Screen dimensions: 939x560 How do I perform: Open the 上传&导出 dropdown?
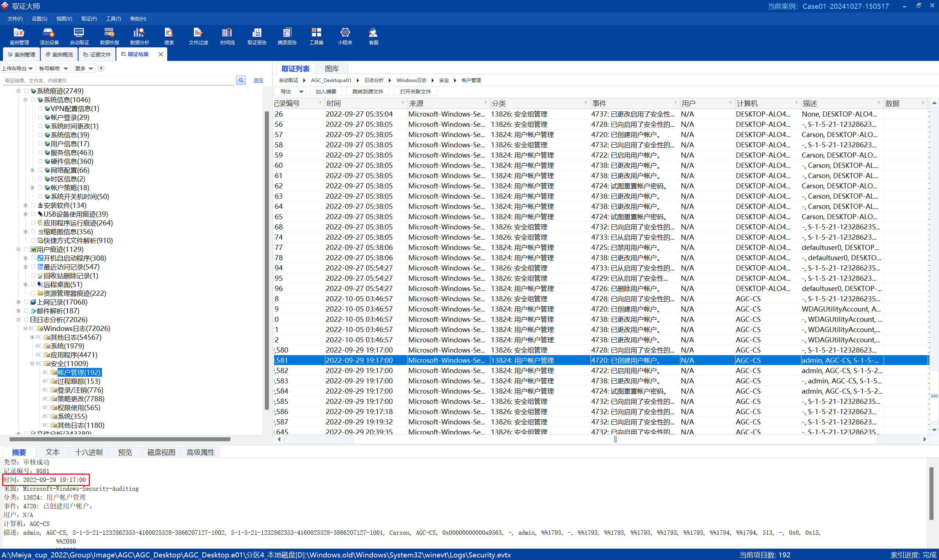[17, 68]
